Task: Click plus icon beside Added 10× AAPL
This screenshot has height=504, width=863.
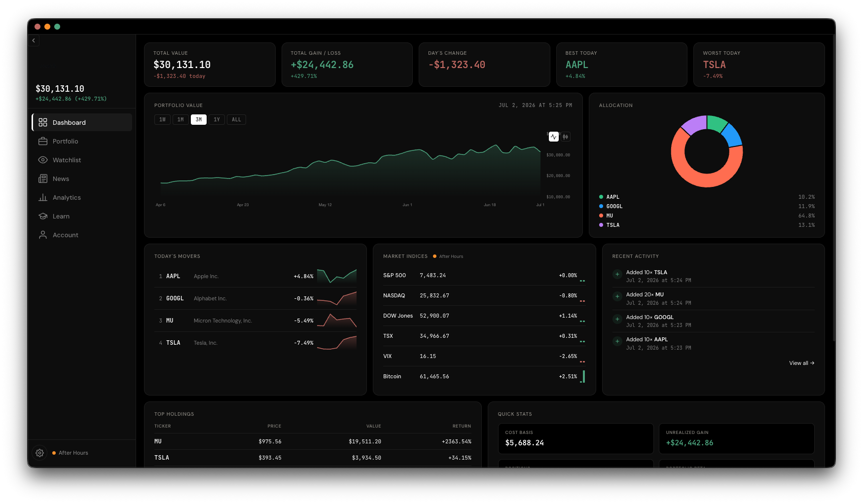Action: point(617,341)
